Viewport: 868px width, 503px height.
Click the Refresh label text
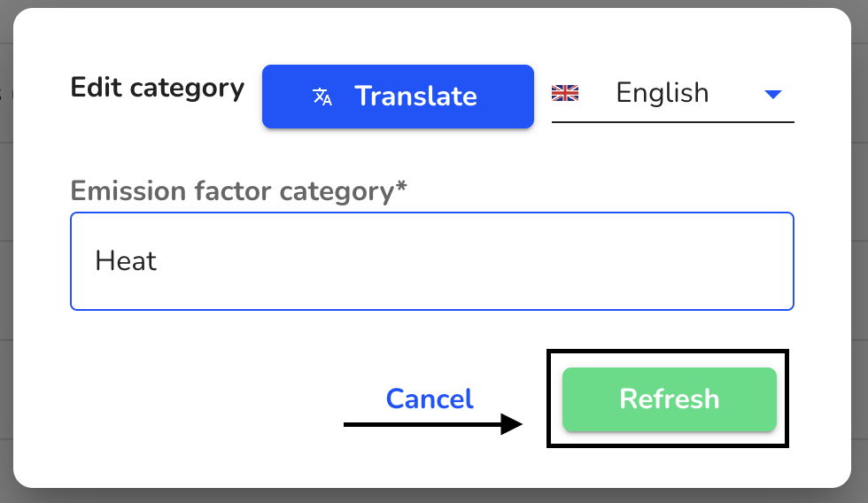click(670, 399)
